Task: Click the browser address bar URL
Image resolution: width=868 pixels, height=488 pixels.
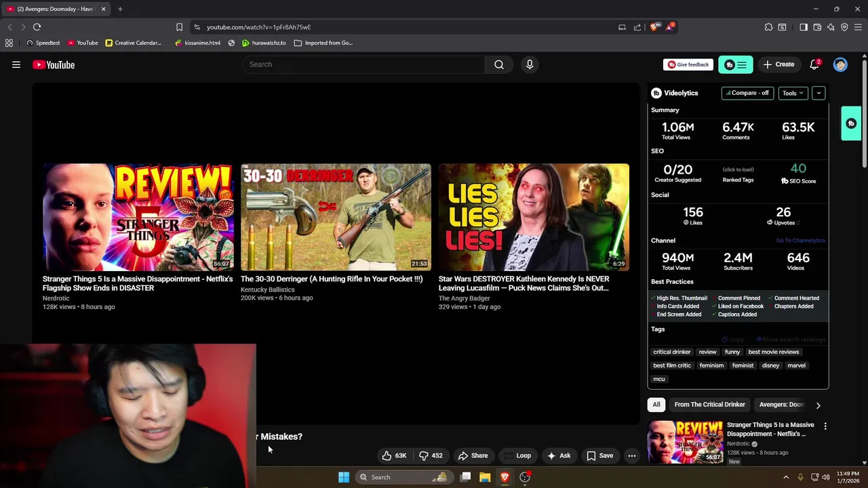Action: (x=258, y=27)
